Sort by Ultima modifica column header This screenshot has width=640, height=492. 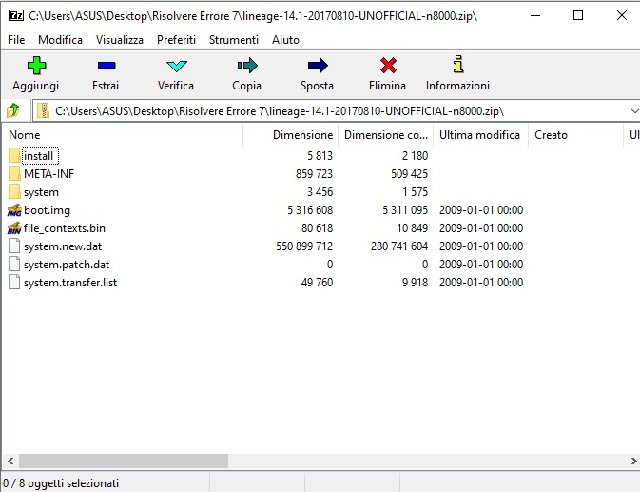481,135
